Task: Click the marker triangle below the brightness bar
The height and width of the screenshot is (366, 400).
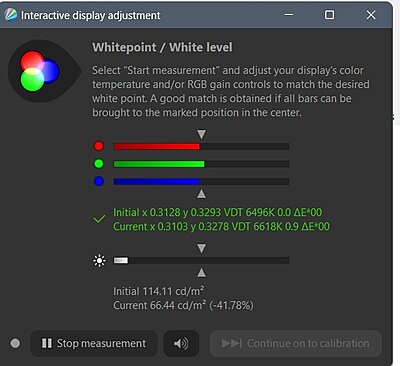Action: 201,273
